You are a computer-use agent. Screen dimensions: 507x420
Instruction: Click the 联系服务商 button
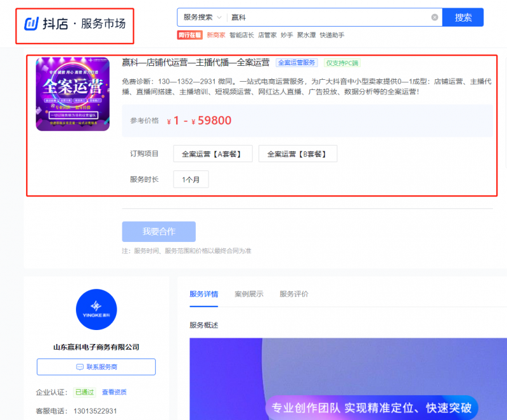(96, 367)
